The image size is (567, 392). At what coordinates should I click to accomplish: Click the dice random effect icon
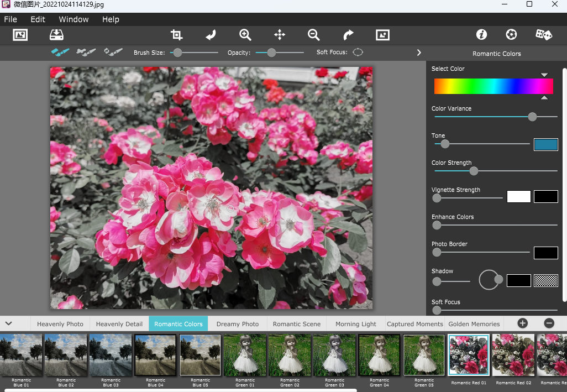point(543,35)
